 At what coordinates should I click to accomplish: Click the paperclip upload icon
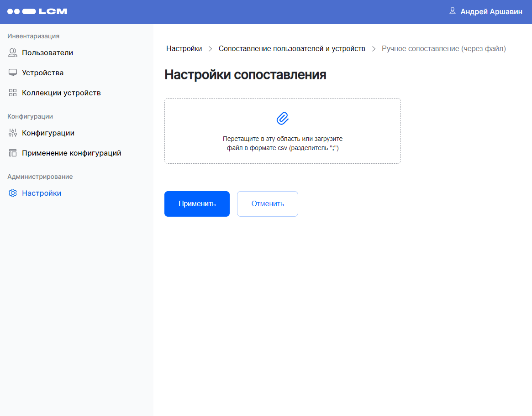tap(283, 118)
